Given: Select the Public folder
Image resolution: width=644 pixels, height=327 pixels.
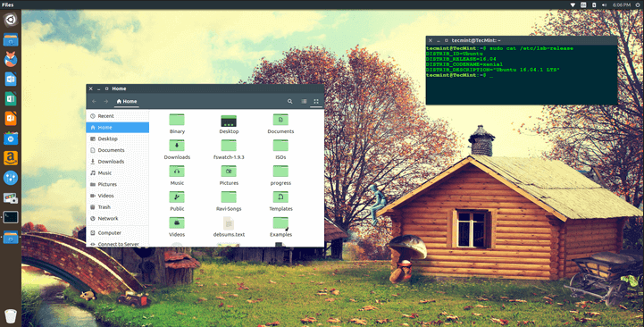Looking at the screenshot, I should [177, 201].
